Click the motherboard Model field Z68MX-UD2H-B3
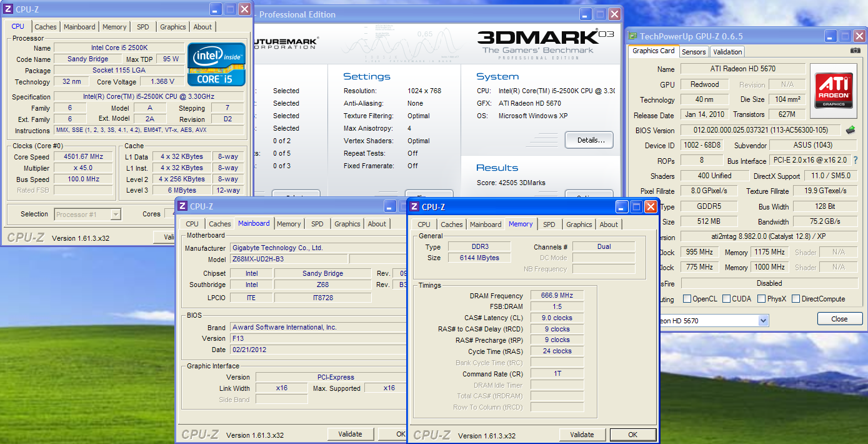 (289, 260)
